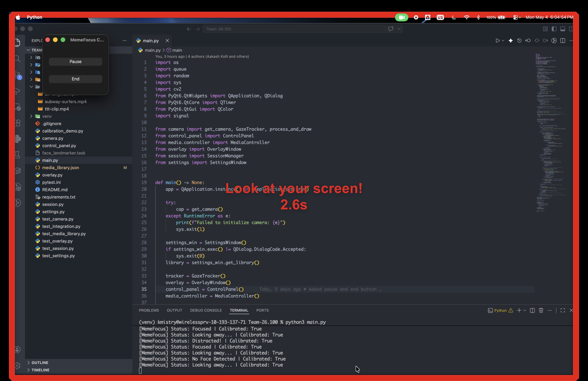Open the Remote Explorer view icon

[18, 107]
